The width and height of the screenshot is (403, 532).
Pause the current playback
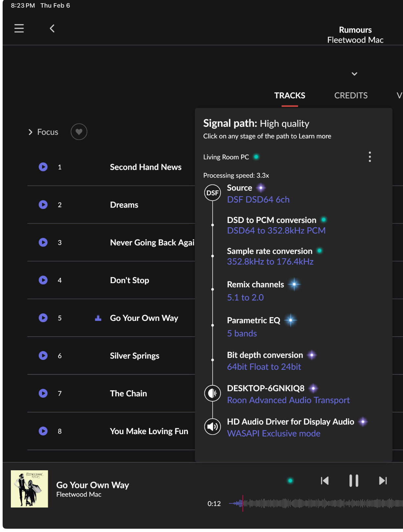point(354,480)
